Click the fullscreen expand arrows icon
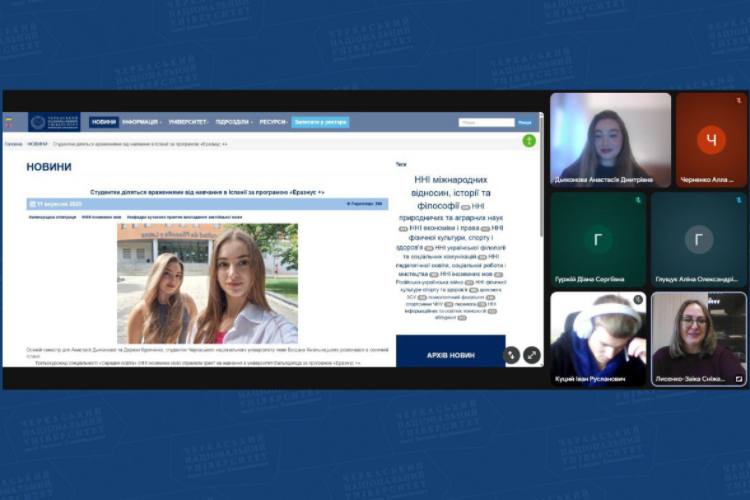Screen dimensions: 750x500 click(x=532, y=354)
